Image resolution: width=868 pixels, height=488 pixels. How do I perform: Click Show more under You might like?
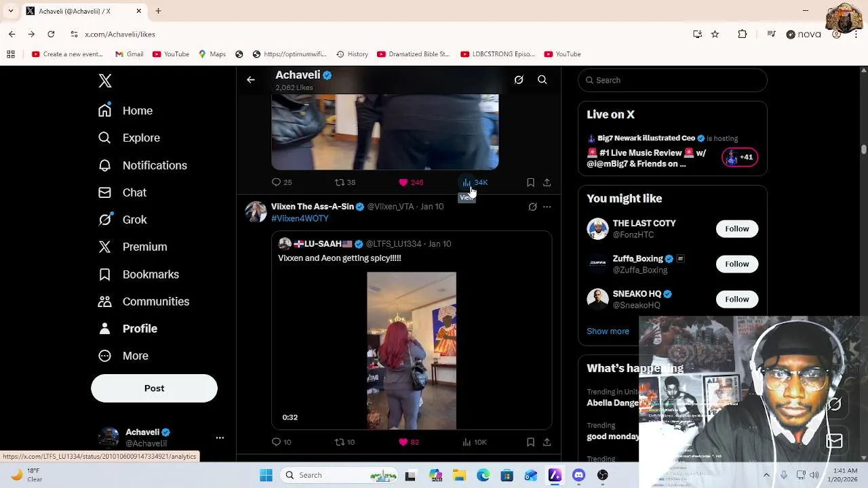608,331
